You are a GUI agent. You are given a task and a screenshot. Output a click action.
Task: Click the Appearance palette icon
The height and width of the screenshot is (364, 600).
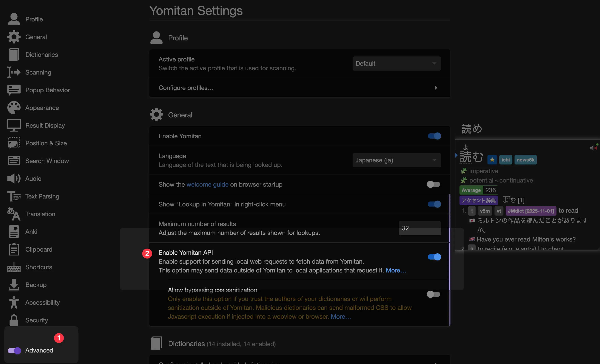click(14, 108)
